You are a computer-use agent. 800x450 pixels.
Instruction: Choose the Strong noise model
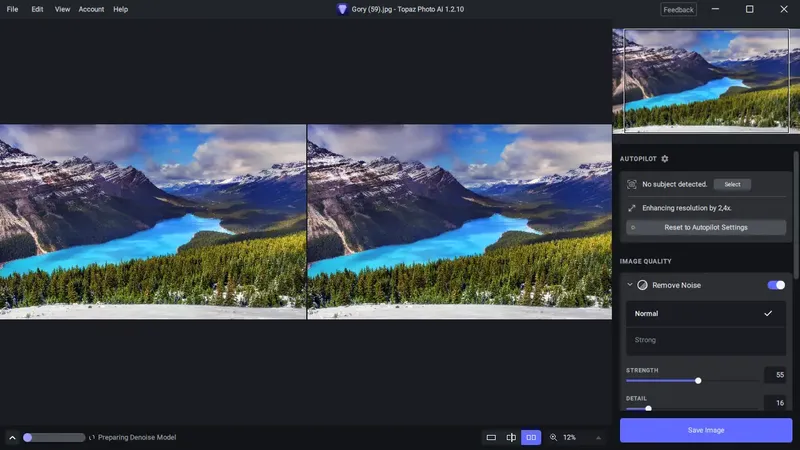pyautogui.click(x=706, y=340)
